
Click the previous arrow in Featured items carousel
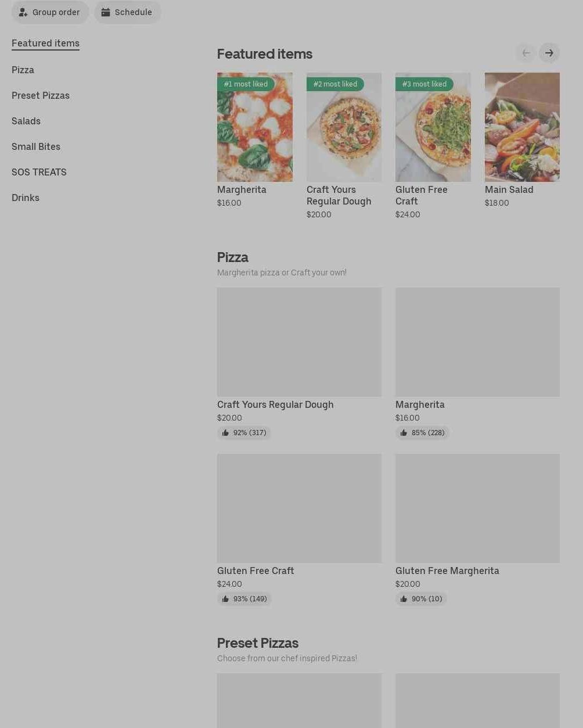tap(526, 53)
